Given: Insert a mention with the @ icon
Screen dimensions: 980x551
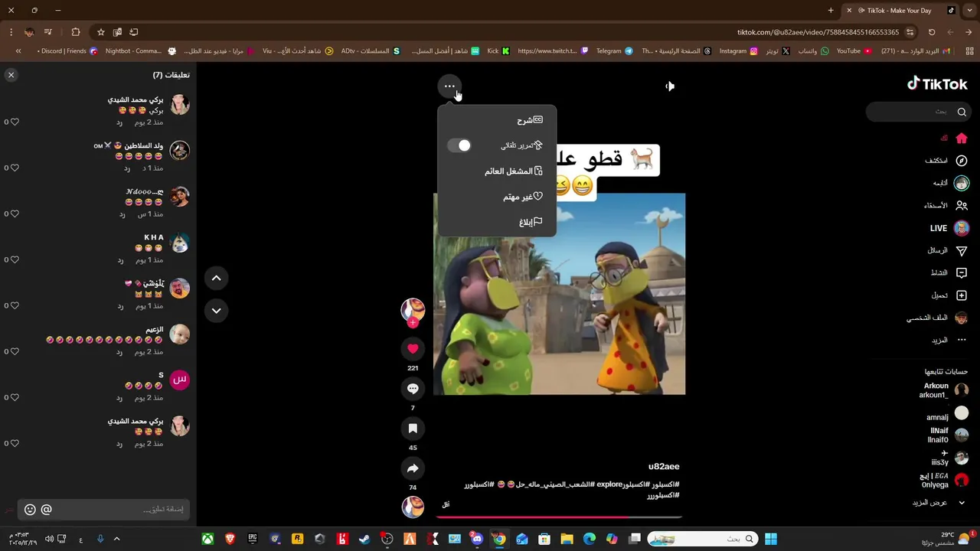Looking at the screenshot, I should (47, 510).
